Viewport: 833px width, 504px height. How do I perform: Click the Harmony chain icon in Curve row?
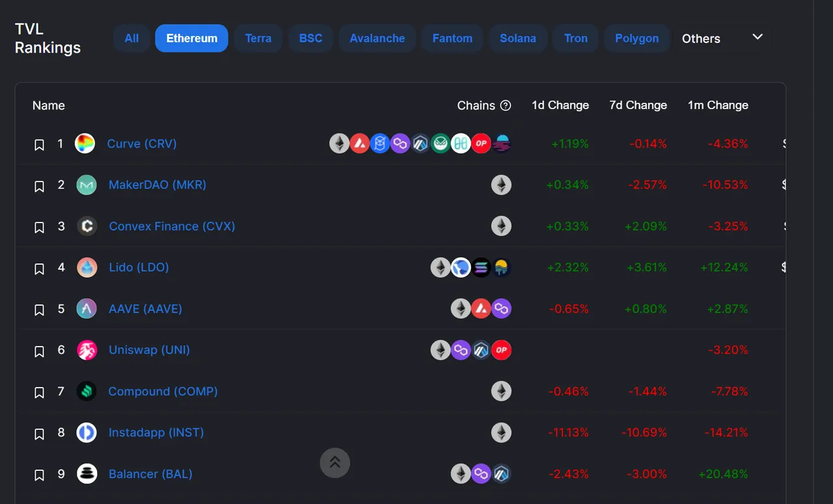click(461, 144)
